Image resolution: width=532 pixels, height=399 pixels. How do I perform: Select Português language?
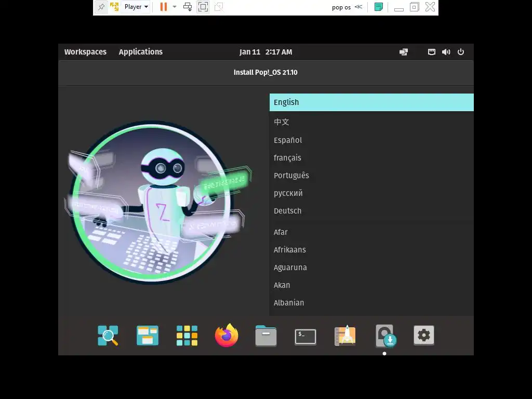tap(371, 176)
